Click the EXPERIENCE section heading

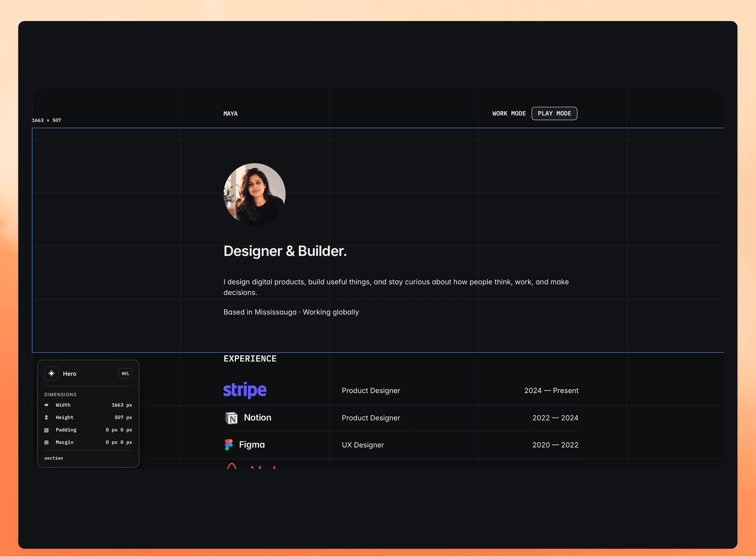(250, 359)
